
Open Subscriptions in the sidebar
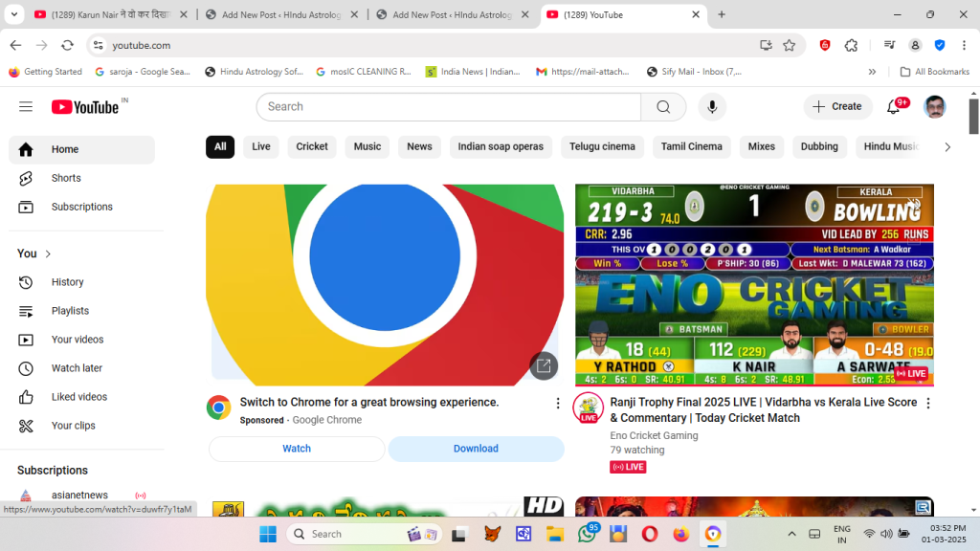pos(82,207)
